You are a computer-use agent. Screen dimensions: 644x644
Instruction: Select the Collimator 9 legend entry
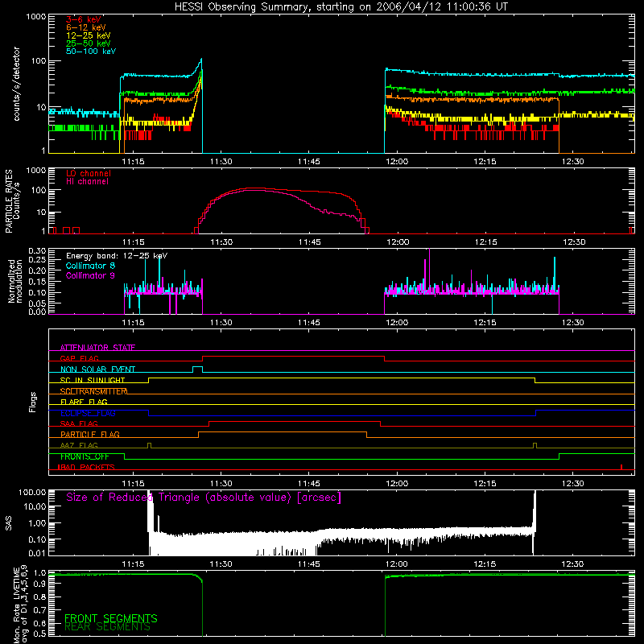[x=90, y=275]
